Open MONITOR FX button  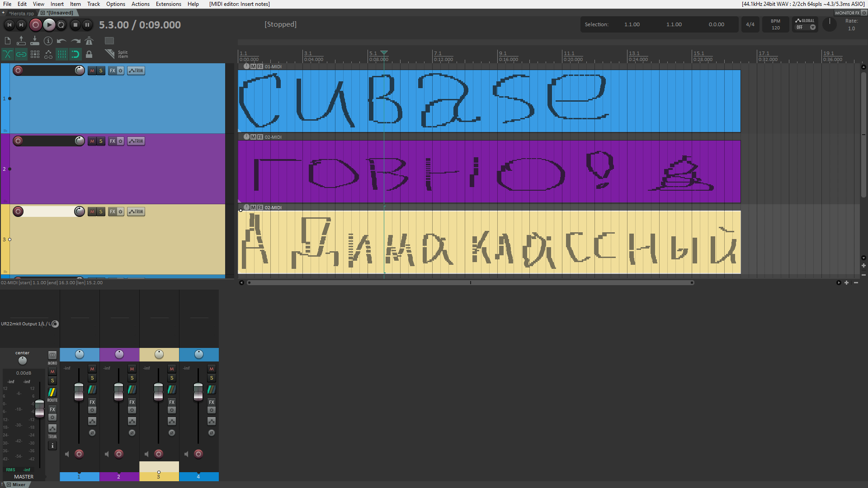click(x=848, y=13)
